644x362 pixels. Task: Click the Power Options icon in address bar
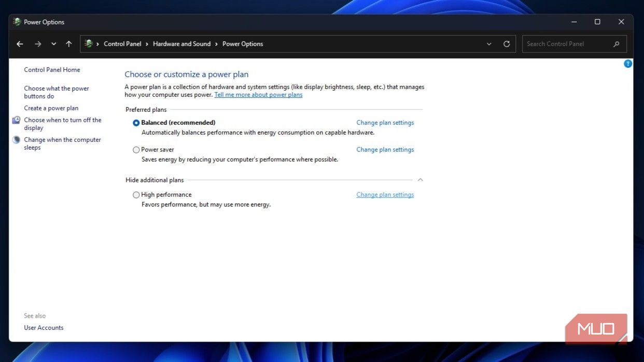click(89, 44)
